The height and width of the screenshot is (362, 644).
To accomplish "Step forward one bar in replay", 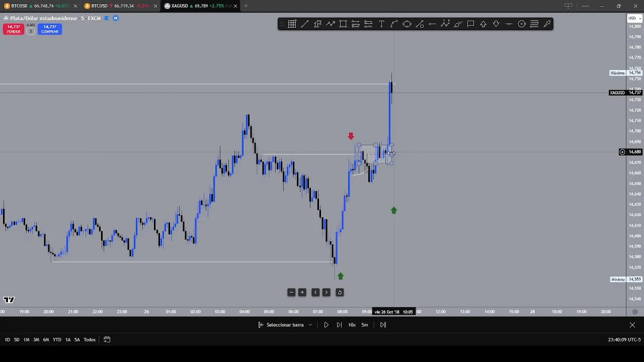I will (339, 325).
